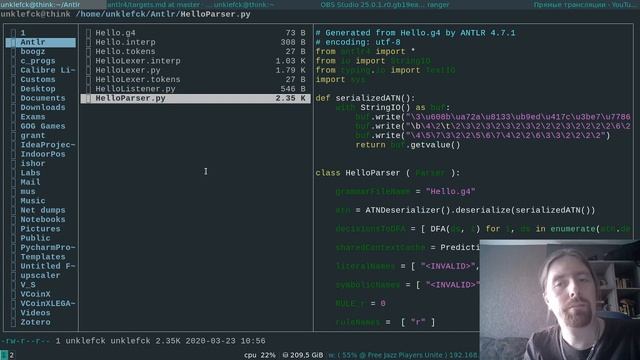Select the HelloLexer.interp file
The image size is (640, 360).
point(196,61)
